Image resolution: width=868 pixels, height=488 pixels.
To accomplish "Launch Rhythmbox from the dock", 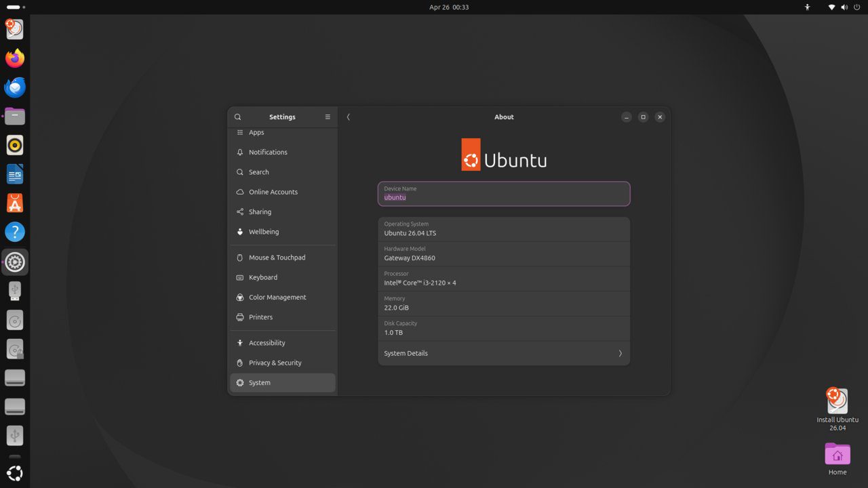I will pyautogui.click(x=15, y=145).
